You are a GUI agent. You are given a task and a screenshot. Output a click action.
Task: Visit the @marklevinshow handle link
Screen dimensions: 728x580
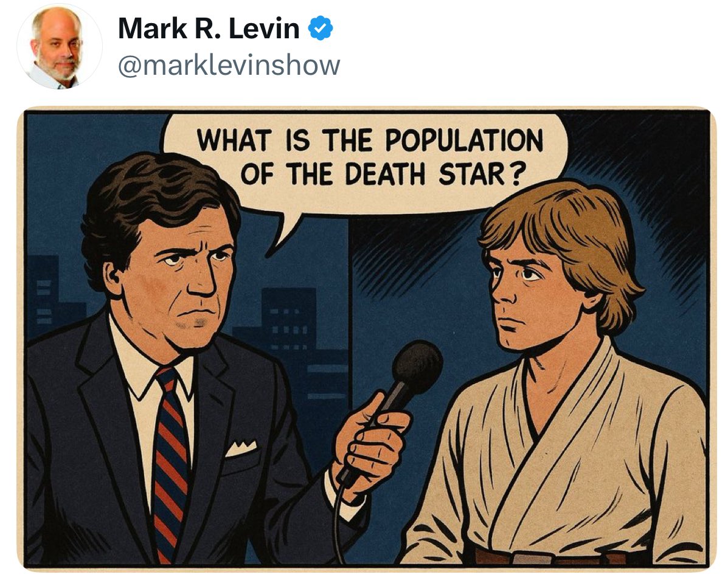tap(229, 65)
